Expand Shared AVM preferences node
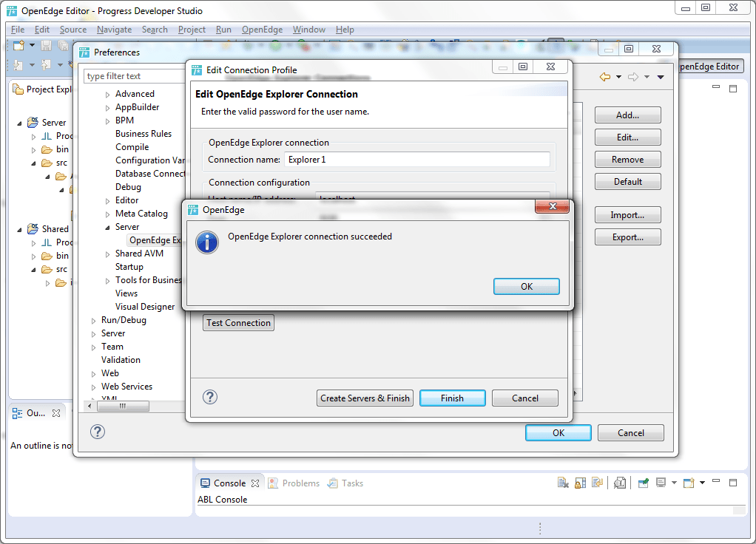This screenshot has height=544, width=756. tap(107, 254)
